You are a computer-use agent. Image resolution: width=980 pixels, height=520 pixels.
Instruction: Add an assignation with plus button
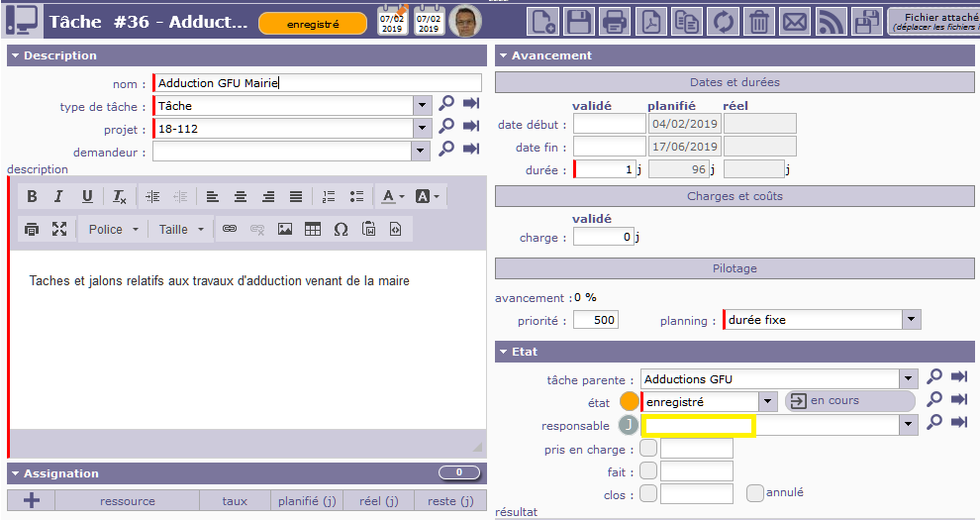(x=32, y=500)
